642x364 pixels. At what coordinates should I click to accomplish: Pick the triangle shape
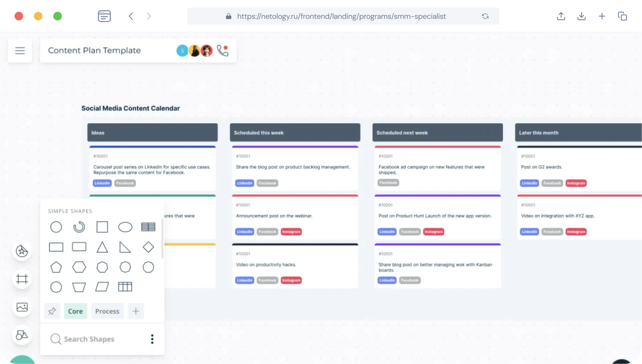pyautogui.click(x=102, y=247)
